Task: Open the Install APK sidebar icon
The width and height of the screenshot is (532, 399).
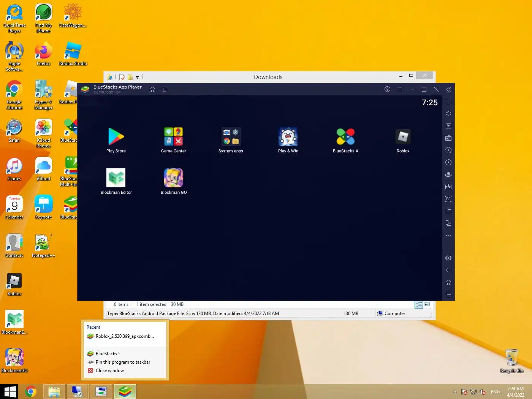Action: coord(448,187)
